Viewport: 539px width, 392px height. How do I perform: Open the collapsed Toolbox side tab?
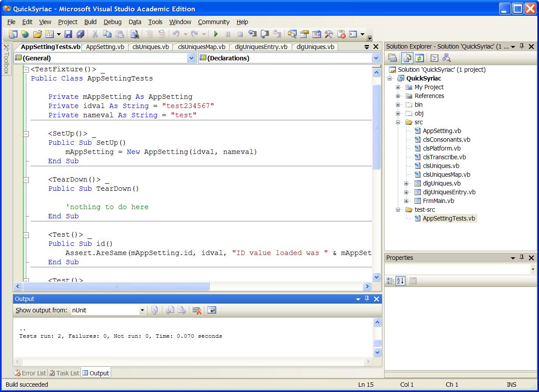[x=6, y=59]
